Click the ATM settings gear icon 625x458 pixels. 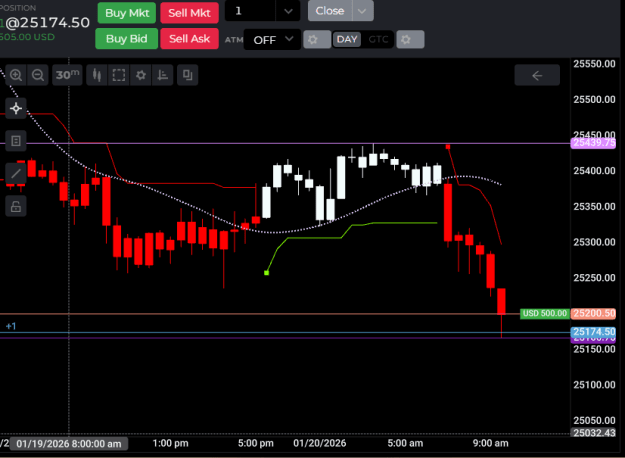(x=317, y=39)
